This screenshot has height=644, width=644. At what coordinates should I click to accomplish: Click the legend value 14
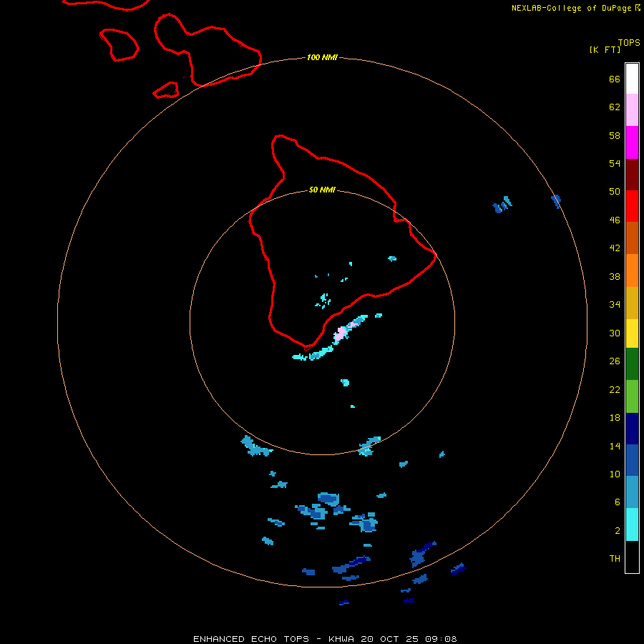(615, 446)
